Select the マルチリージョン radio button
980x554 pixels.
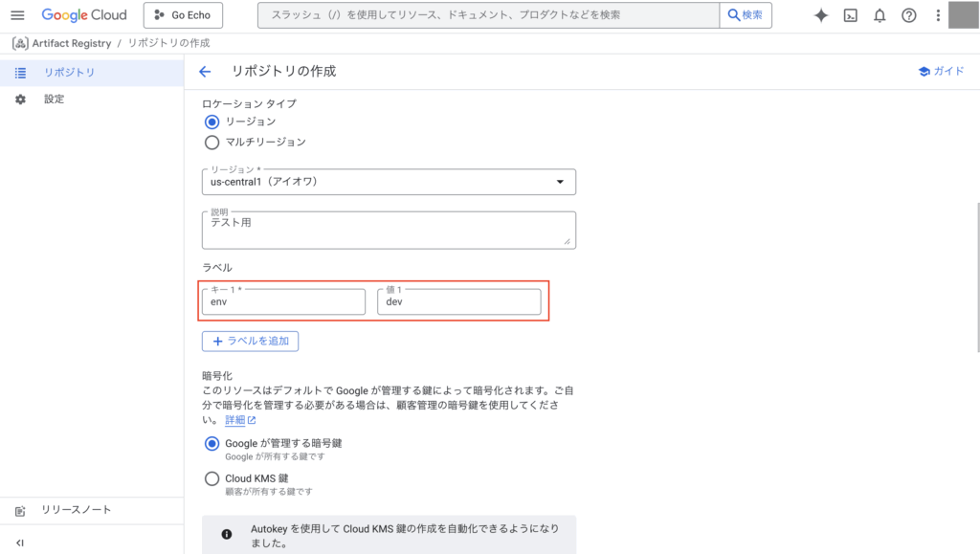point(212,142)
